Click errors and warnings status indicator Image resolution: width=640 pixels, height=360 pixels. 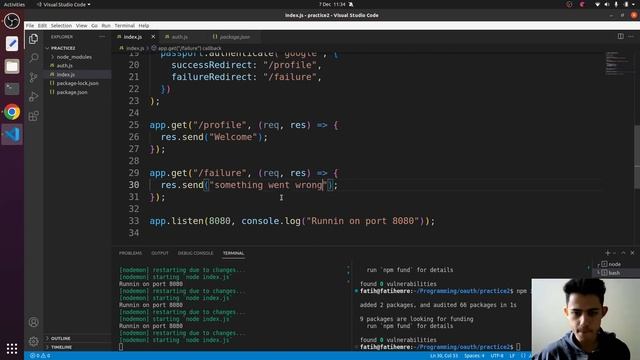click(x=40, y=356)
